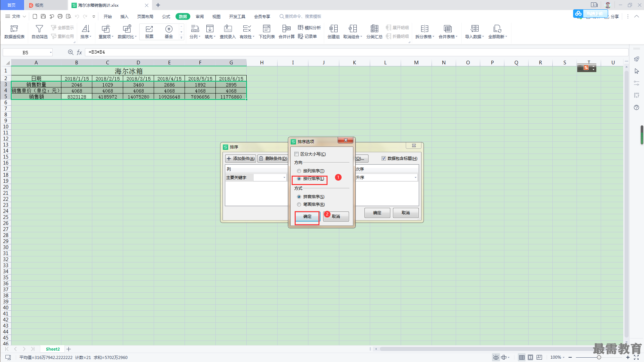Expand 主要关键字 primary key dropdown
This screenshot has height=362, width=644.
tap(284, 178)
